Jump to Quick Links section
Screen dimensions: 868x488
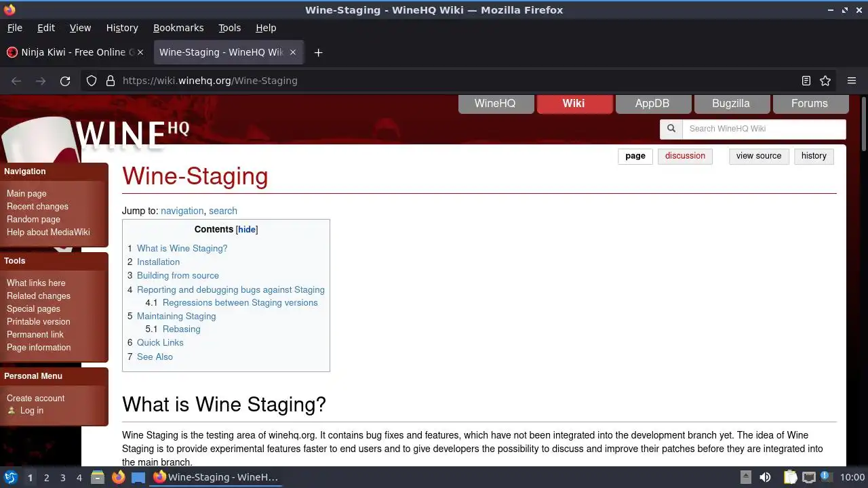click(x=160, y=343)
